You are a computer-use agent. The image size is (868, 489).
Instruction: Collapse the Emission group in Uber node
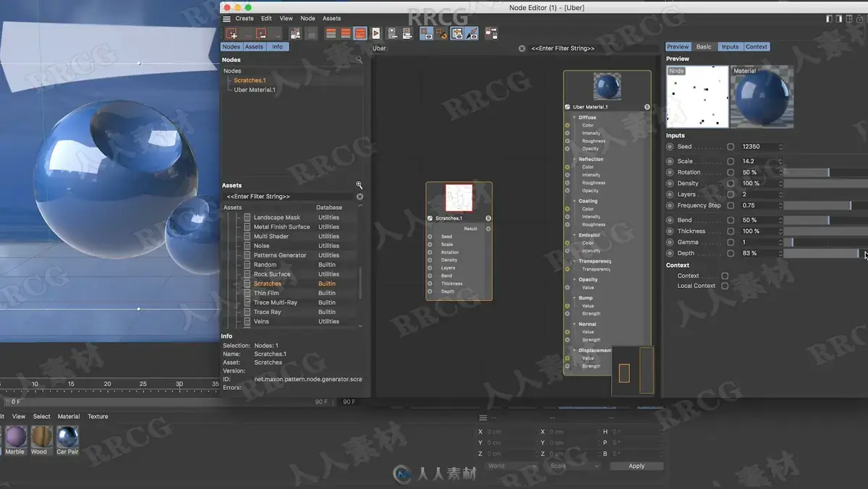coord(575,235)
